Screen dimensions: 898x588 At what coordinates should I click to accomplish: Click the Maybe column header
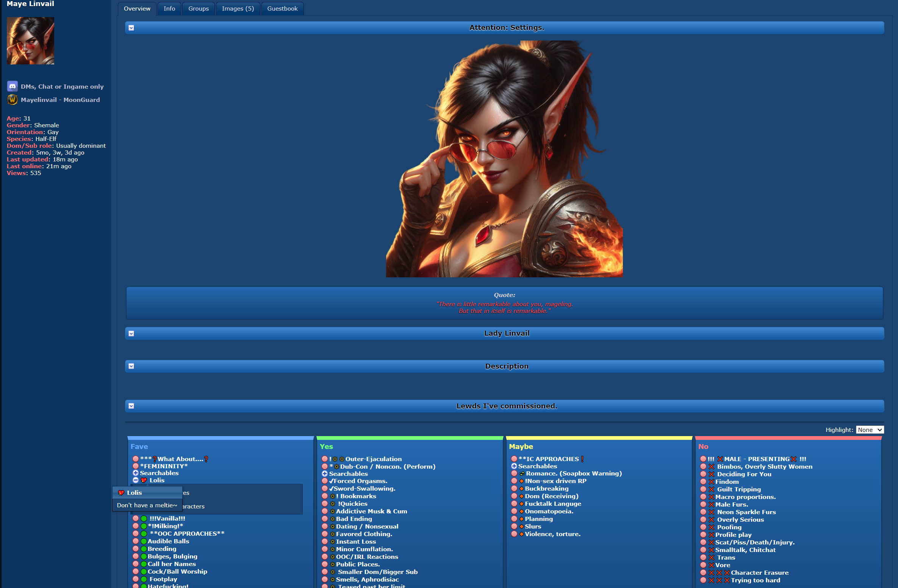[x=521, y=446]
